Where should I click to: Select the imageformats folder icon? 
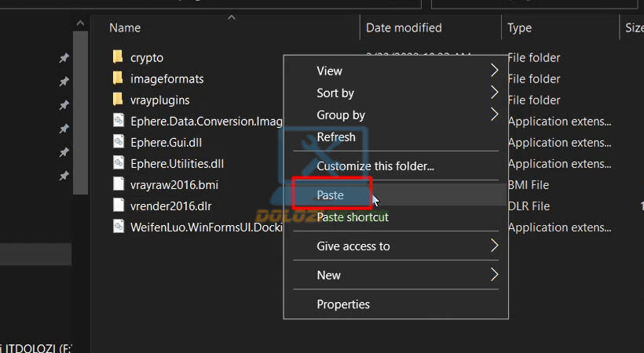(x=118, y=78)
